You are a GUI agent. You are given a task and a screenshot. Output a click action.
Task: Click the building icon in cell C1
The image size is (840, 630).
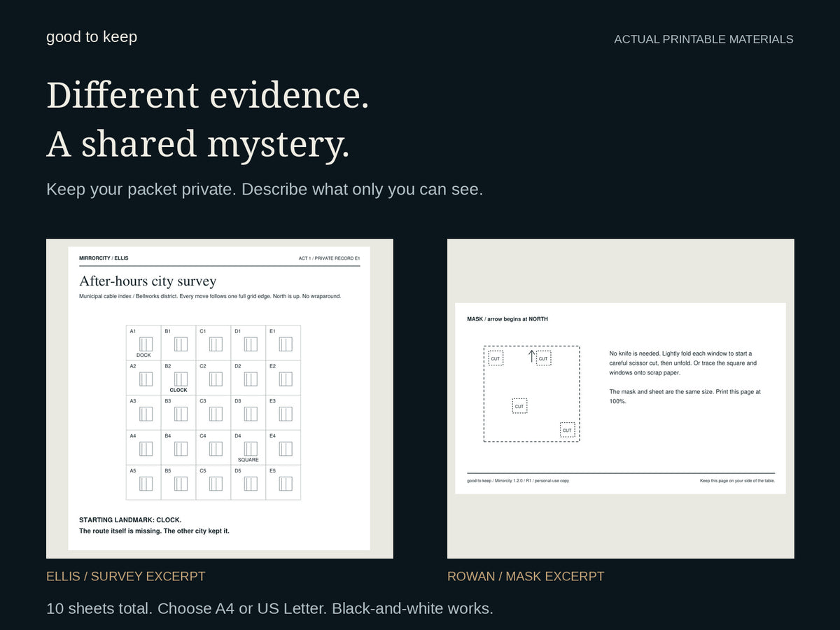[216, 344]
